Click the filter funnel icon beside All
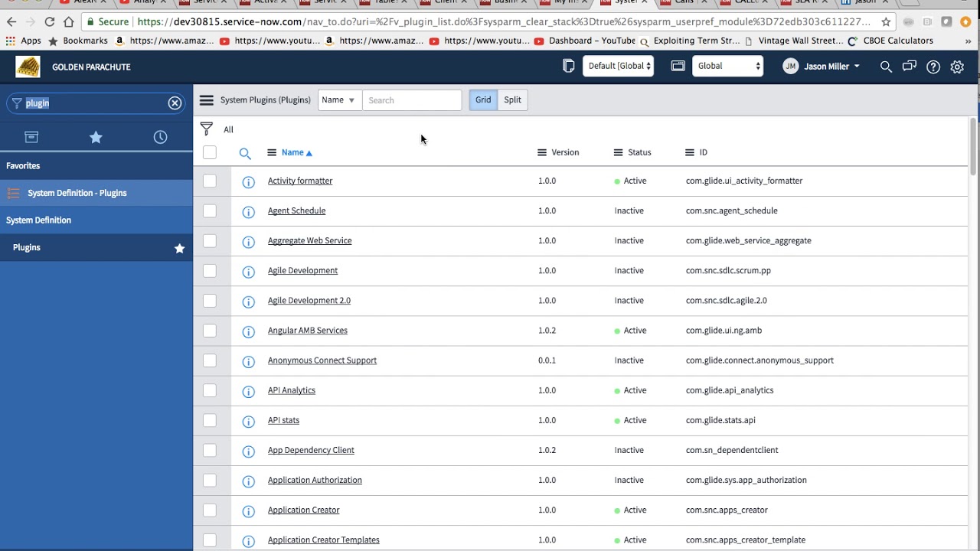The image size is (980, 551). (x=206, y=129)
